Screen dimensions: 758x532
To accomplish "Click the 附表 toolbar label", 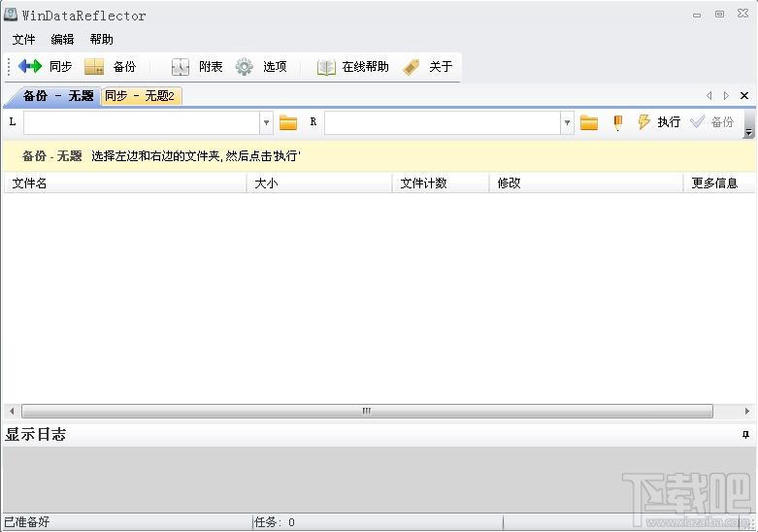I will pos(211,66).
